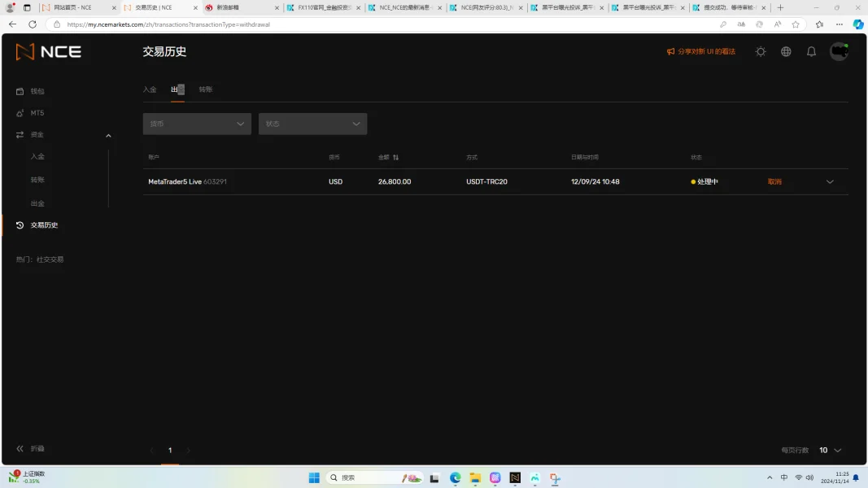
Task: Select 出金 in the sidebar submenu
Action: (37, 203)
